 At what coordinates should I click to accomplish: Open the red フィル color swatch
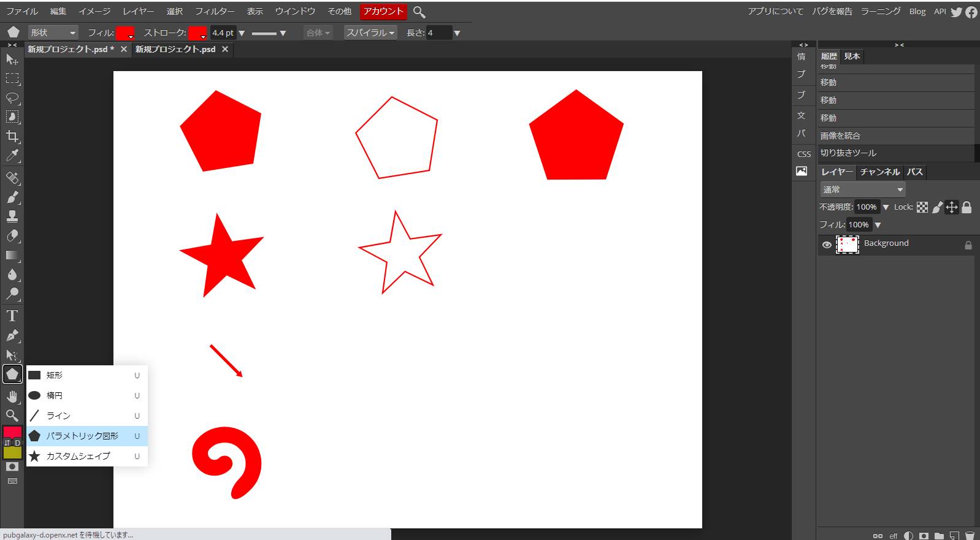[124, 32]
